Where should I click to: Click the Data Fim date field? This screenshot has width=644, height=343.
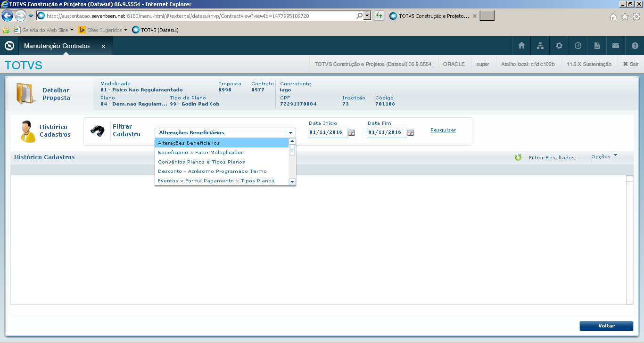click(x=386, y=132)
